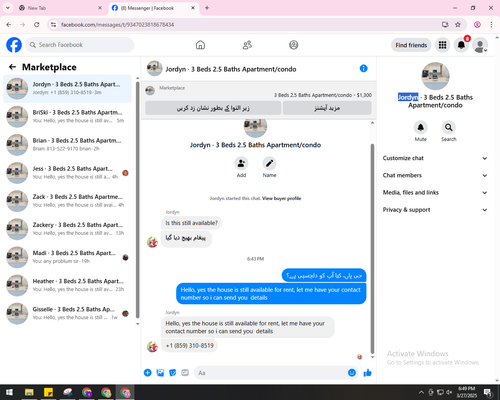The width and height of the screenshot is (500, 400).
Task: Open more actions plus icon in composer
Action: click(x=148, y=373)
